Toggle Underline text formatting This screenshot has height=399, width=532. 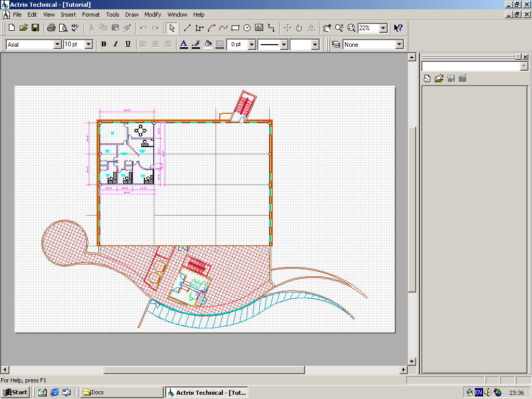pos(128,45)
